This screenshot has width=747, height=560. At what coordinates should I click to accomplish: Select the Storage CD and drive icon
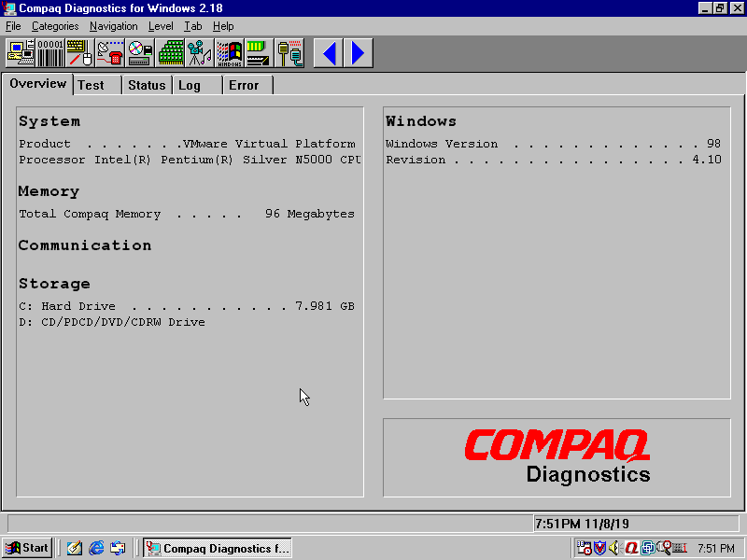click(x=140, y=53)
